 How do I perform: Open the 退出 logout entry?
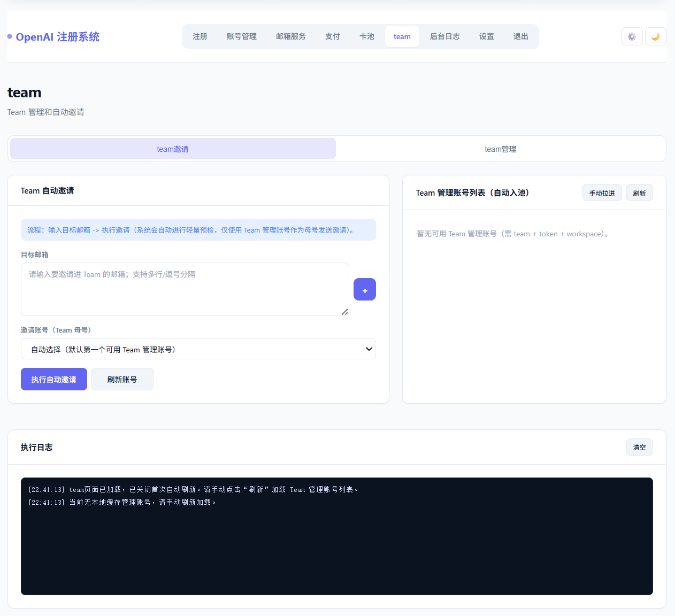(520, 36)
